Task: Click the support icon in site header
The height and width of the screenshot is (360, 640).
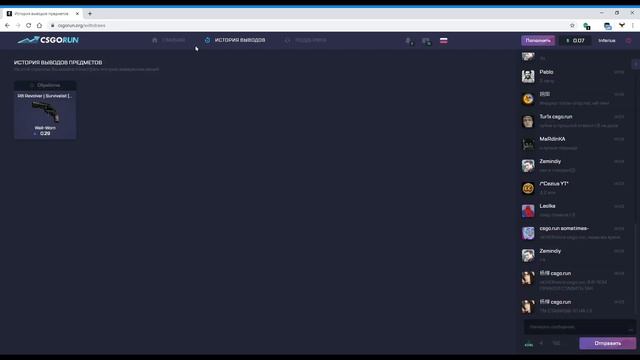Action: click(x=288, y=40)
